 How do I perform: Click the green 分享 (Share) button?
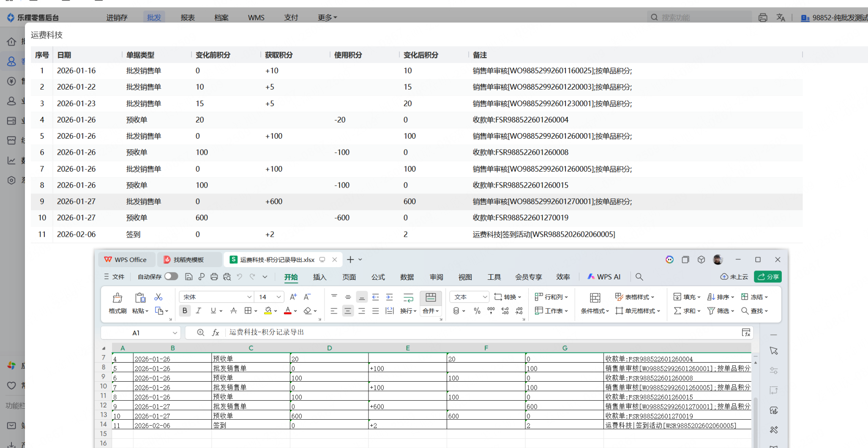(x=767, y=277)
